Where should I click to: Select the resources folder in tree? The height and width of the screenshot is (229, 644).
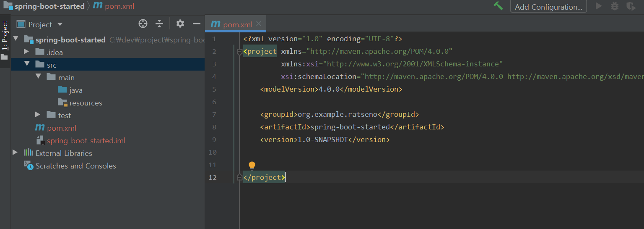point(86,103)
